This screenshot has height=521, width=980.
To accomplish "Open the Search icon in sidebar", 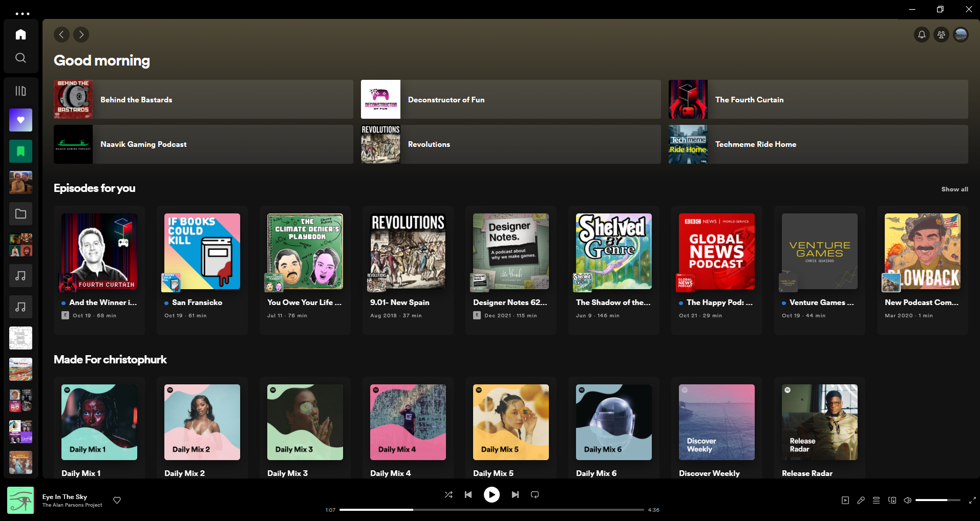I will 20,58.
